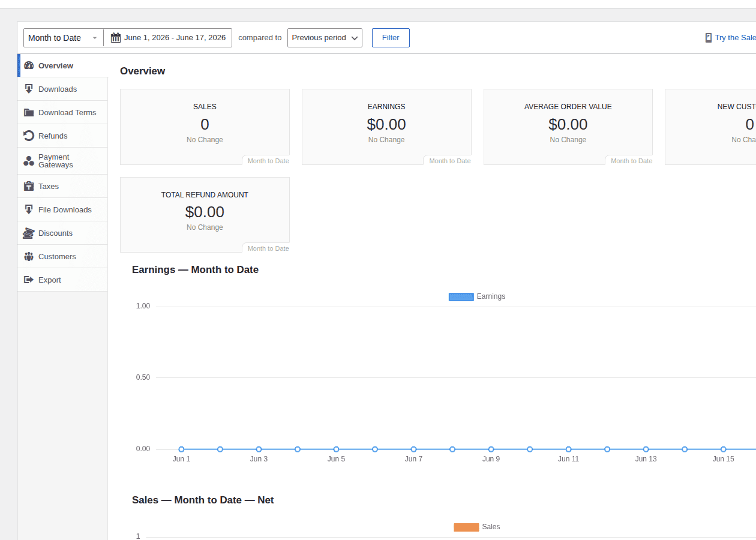Viewport: 756px width, 540px height.
Task: Expand the Previous period comparison dropdown
Action: 325,38
